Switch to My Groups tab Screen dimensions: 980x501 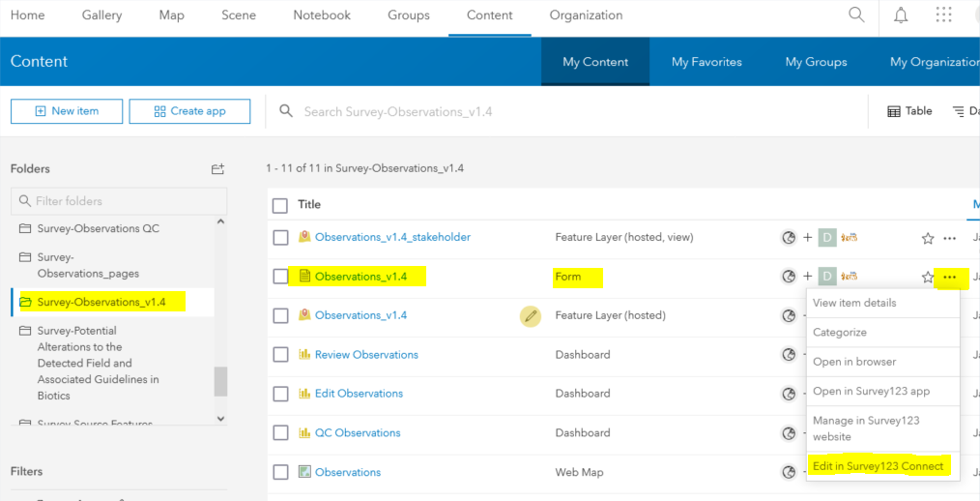817,61
